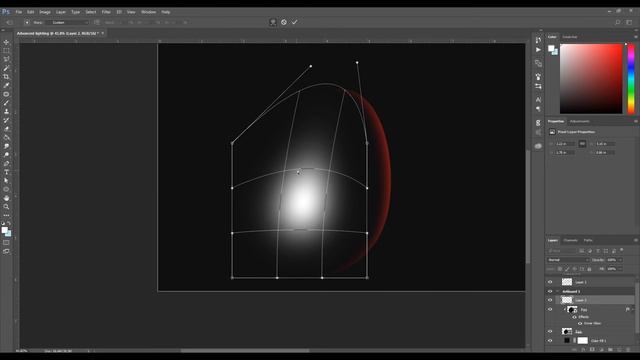
Task: Open the History panel icon
Action: point(538,40)
